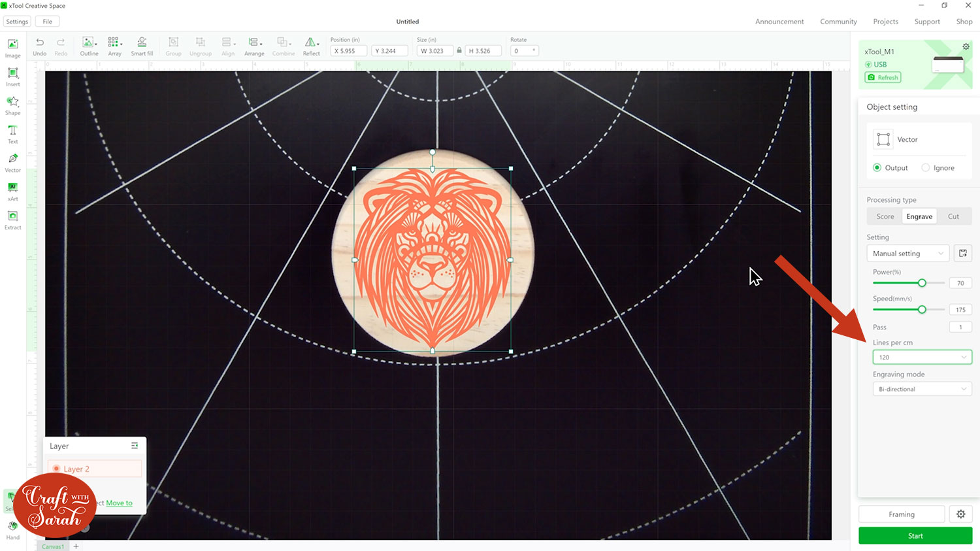Click the Ungroup button
The height and width of the screenshot is (551, 980).
(x=201, y=46)
